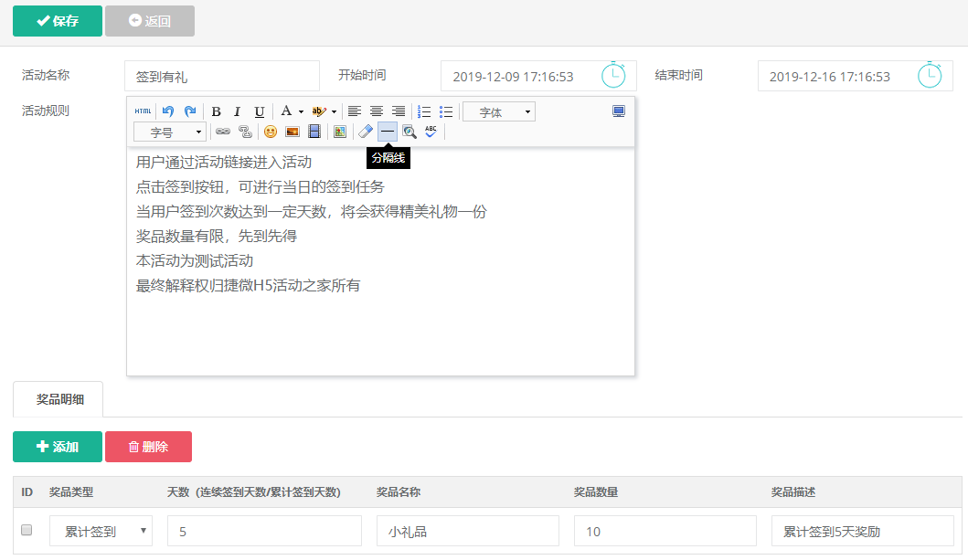
Task: Insert a video film clip
Action: point(314,132)
